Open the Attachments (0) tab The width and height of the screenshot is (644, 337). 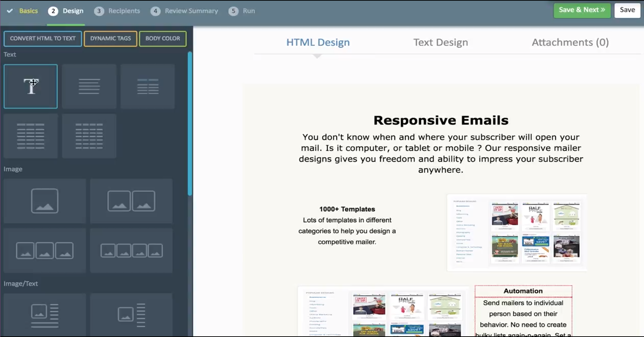click(570, 42)
